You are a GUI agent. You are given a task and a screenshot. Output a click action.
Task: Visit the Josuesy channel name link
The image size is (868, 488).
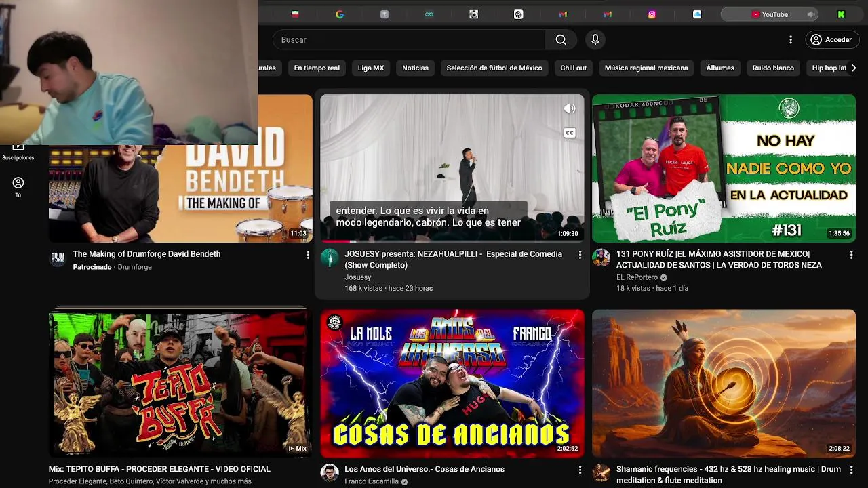click(x=358, y=277)
